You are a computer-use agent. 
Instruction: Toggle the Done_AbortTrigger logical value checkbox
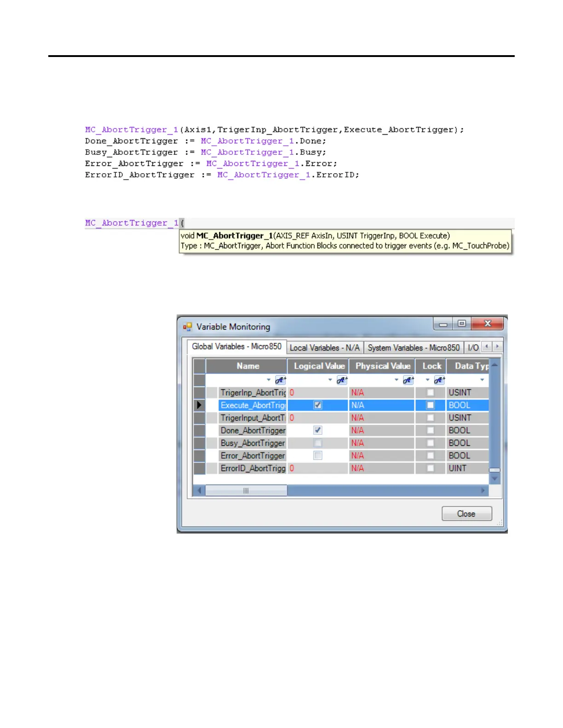318,430
